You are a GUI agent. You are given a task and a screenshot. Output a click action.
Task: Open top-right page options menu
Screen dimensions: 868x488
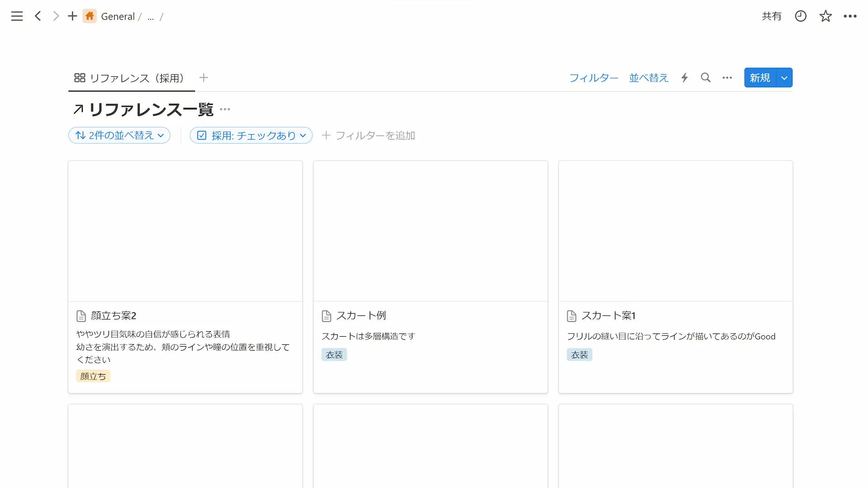(x=850, y=16)
